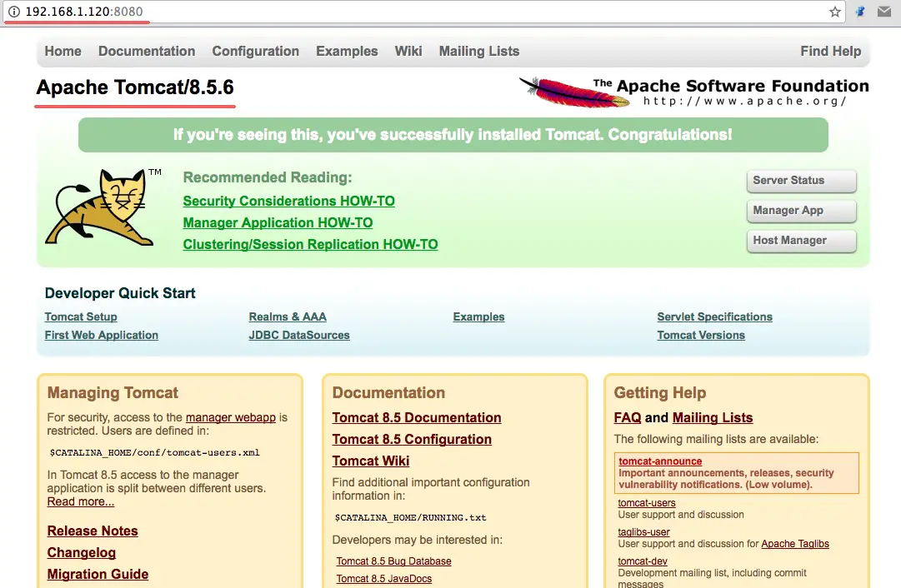Image resolution: width=901 pixels, height=588 pixels.
Task: Open Security Considerations HOW-TO link
Action: (x=289, y=201)
